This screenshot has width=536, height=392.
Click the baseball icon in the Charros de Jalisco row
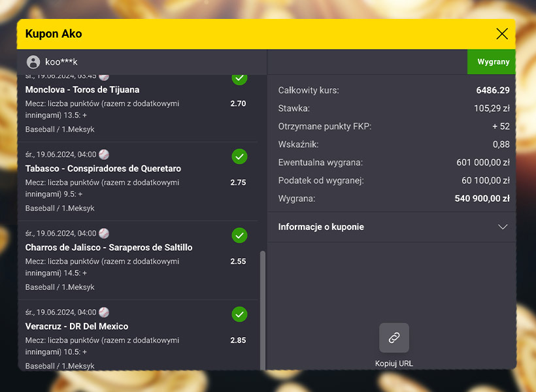point(104,233)
